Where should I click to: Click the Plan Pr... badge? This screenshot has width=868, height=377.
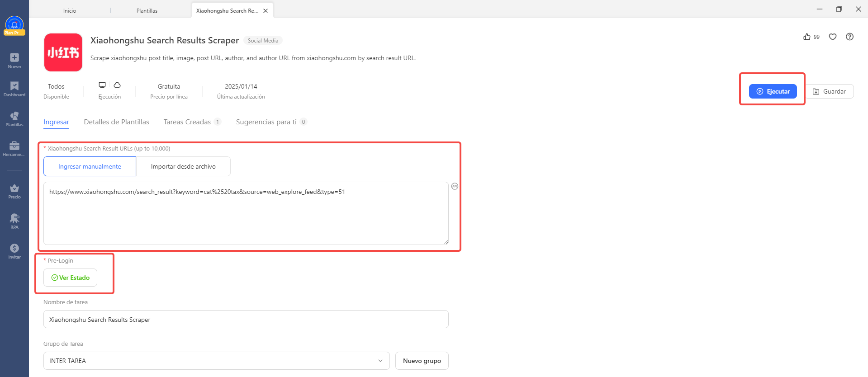point(14,33)
